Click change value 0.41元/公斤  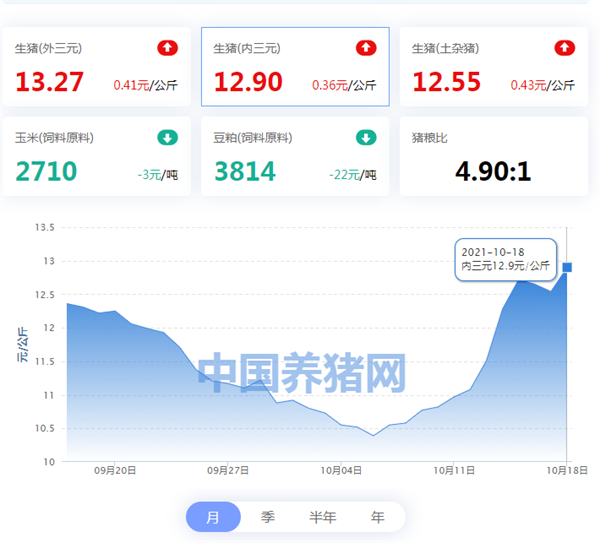(145, 85)
